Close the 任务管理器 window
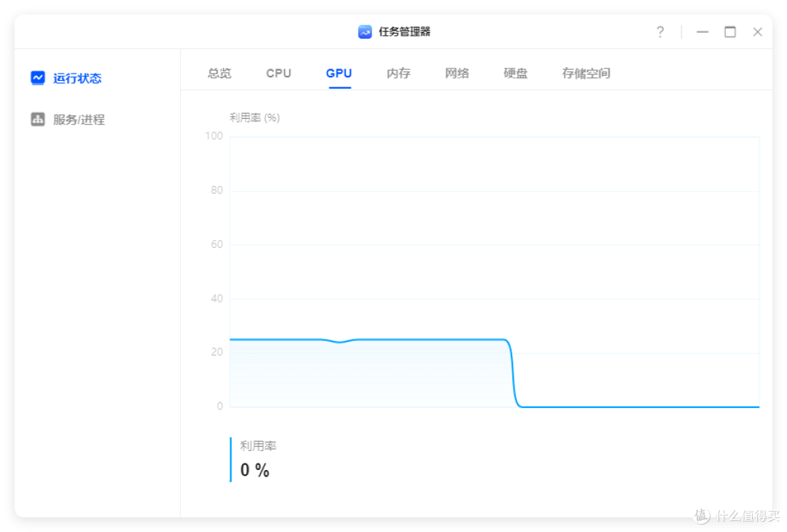The width and height of the screenshot is (787, 532). pyautogui.click(x=757, y=32)
